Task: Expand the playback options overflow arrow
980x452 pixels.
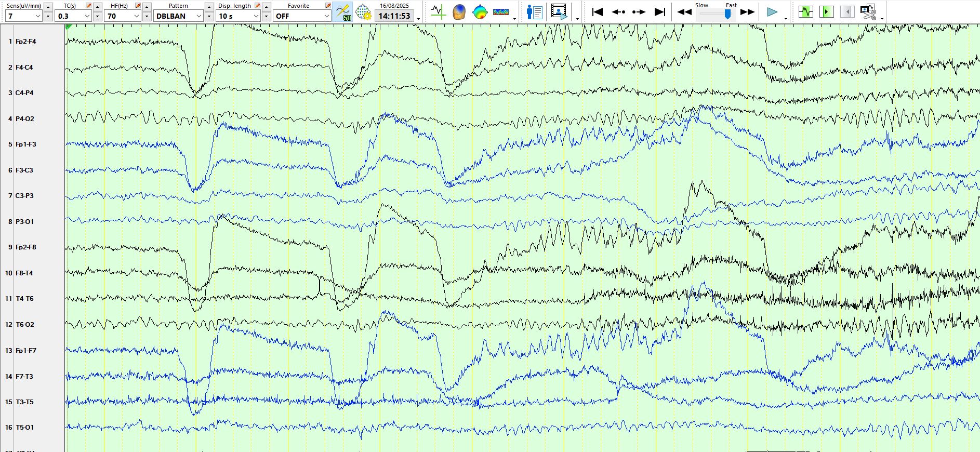Action: click(x=786, y=19)
